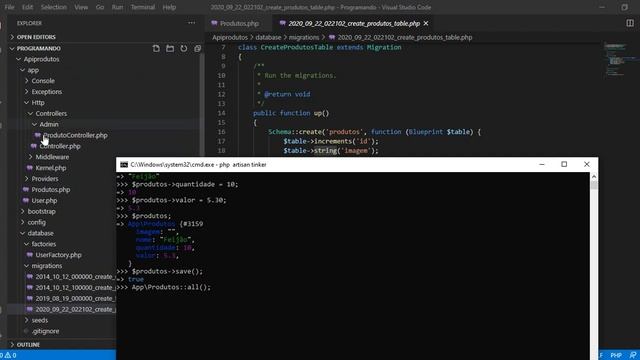Click the New File icon in Explorer

(156, 49)
